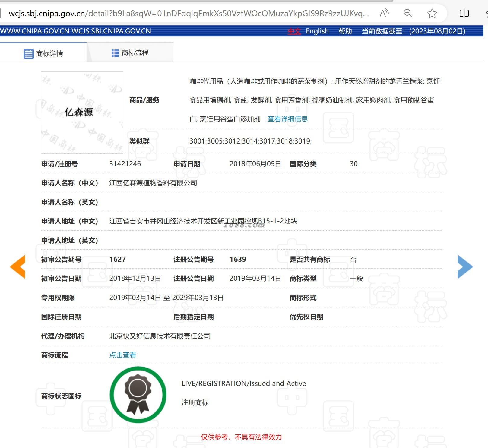
Task: Select preliminary announcement date 2018年12月13日
Action: click(135, 278)
